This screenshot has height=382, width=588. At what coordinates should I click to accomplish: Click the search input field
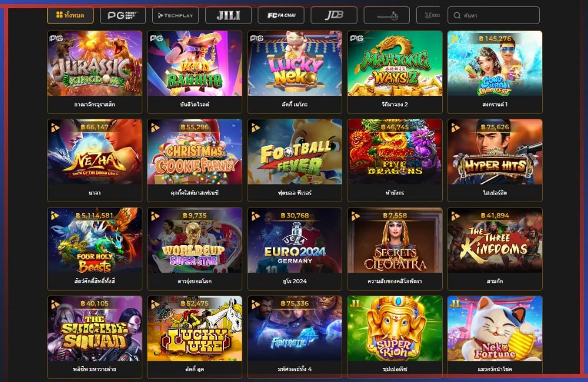point(493,15)
